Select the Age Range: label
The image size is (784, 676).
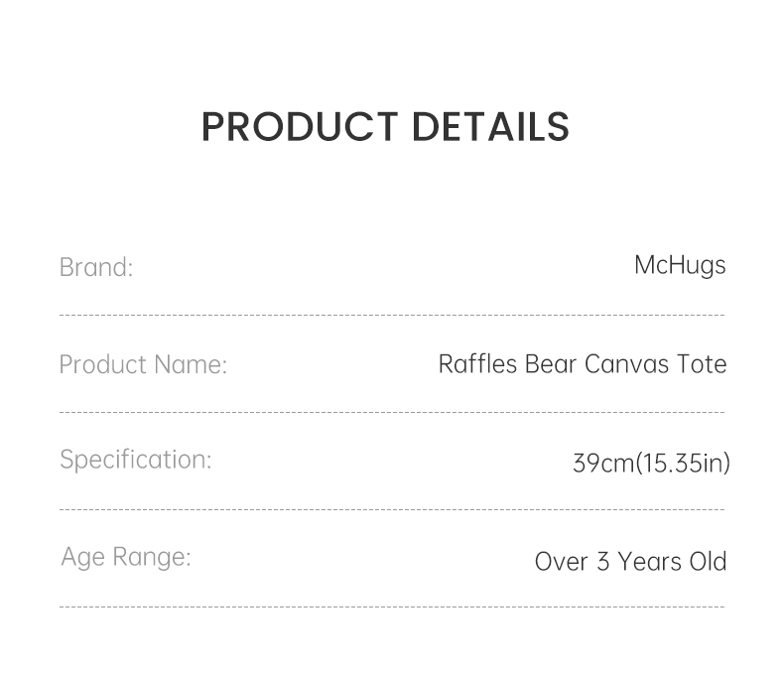click(x=125, y=557)
